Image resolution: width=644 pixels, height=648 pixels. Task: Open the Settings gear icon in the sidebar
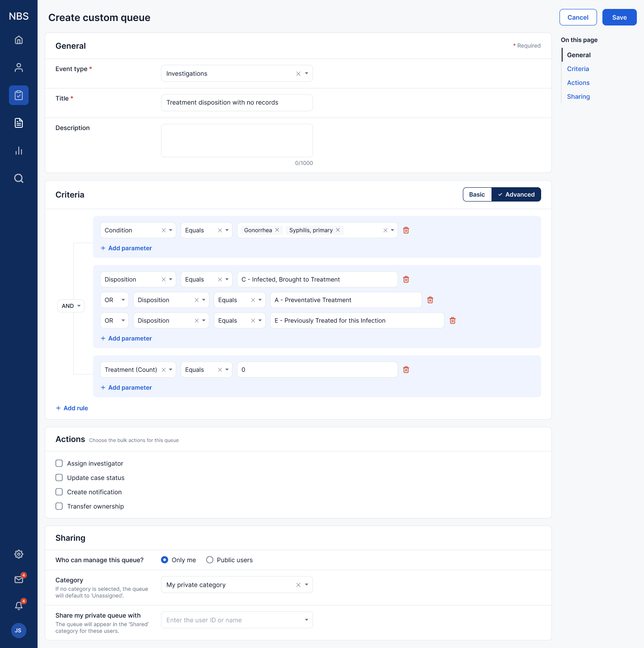tap(19, 554)
